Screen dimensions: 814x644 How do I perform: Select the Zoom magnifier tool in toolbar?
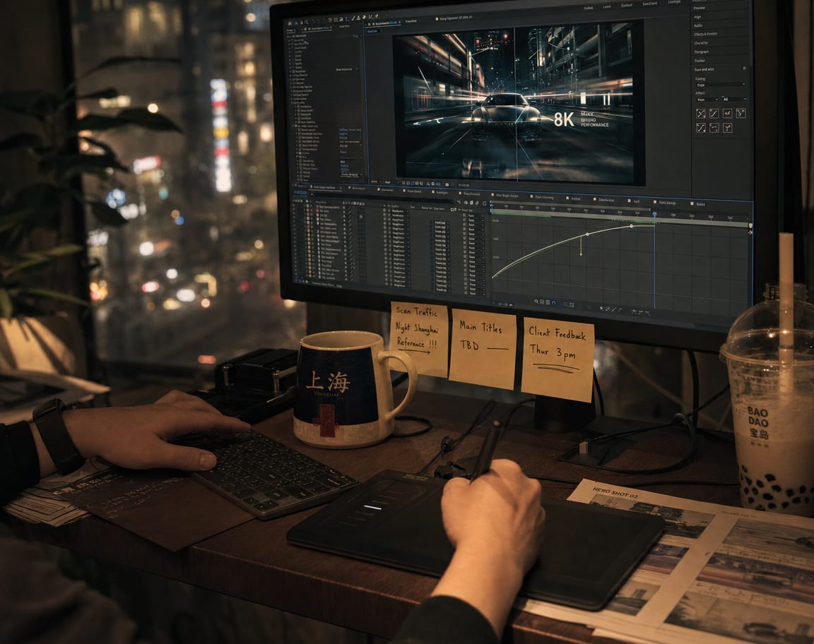point(306,23)
